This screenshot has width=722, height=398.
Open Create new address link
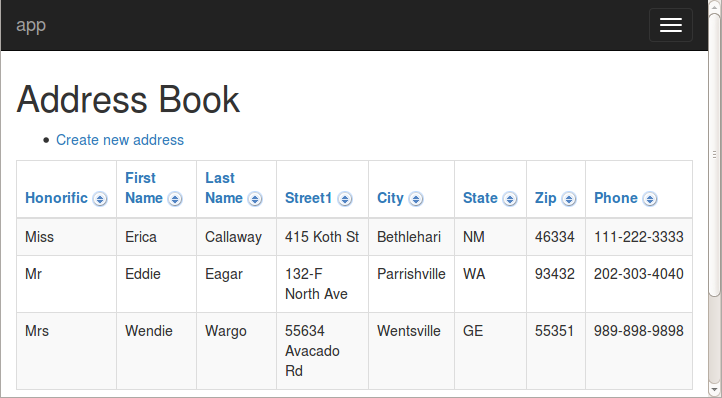[x=120, y=140]
